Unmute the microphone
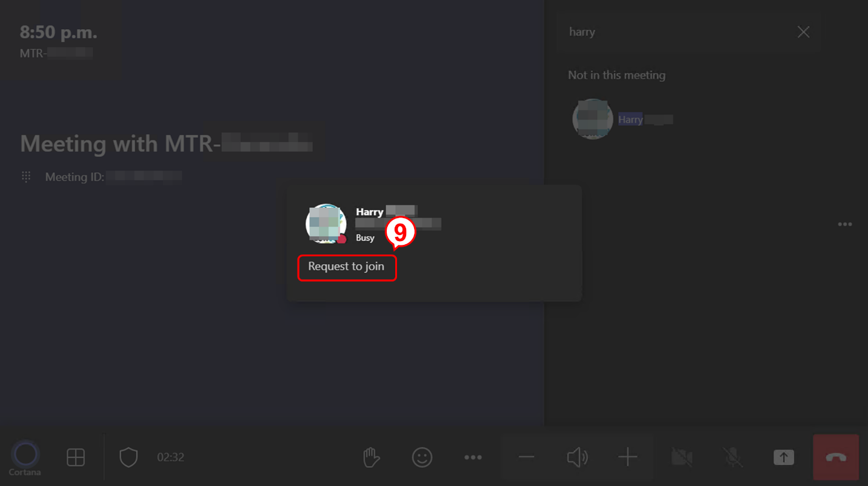Screen dimensions: 868x486 733,458
